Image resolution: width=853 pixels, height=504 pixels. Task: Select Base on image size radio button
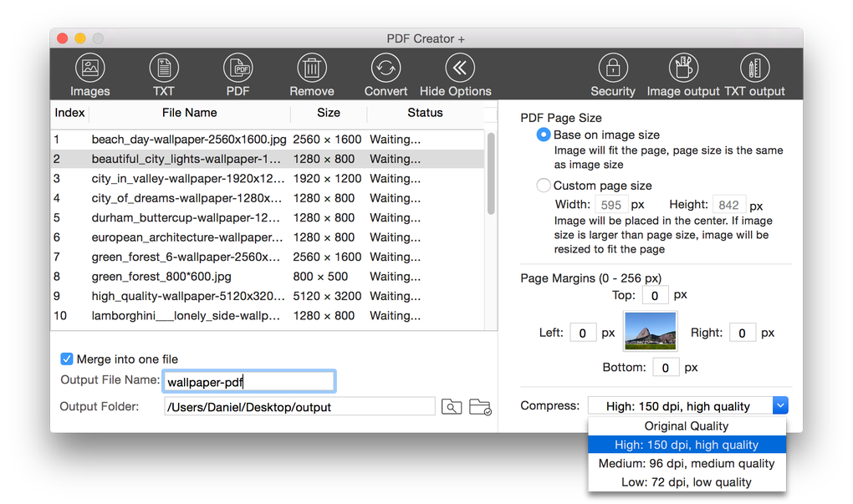click(543, 135)
